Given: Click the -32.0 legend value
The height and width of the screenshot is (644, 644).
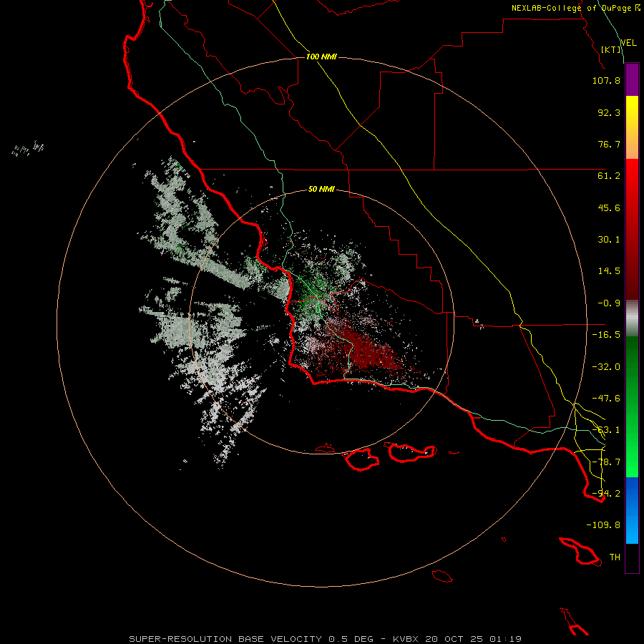Looking at the screenshot, I should (606, 367).
